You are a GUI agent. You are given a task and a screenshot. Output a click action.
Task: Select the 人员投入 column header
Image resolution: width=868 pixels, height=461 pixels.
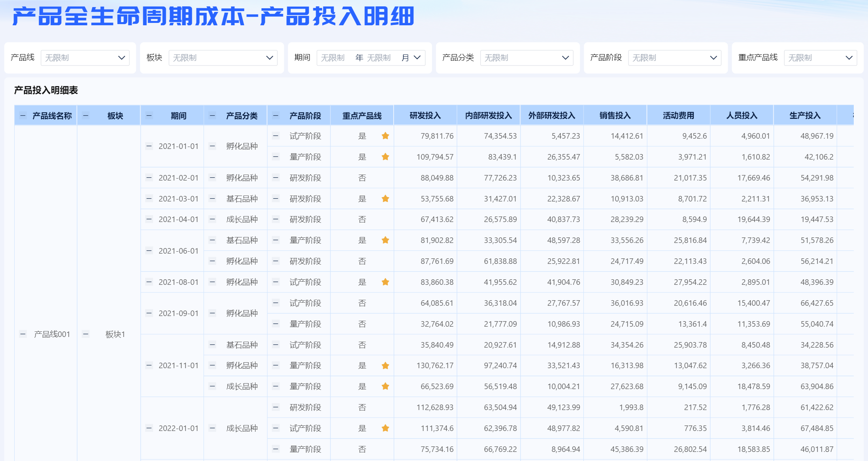coord(742,116)
